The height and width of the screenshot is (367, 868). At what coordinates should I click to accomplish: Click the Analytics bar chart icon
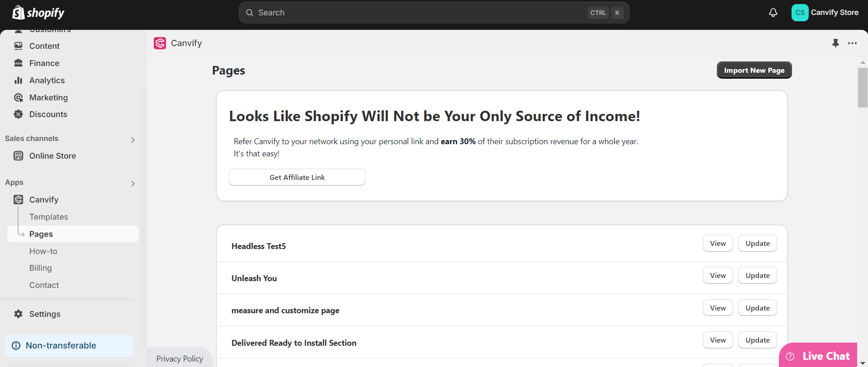tap(18, 80)
